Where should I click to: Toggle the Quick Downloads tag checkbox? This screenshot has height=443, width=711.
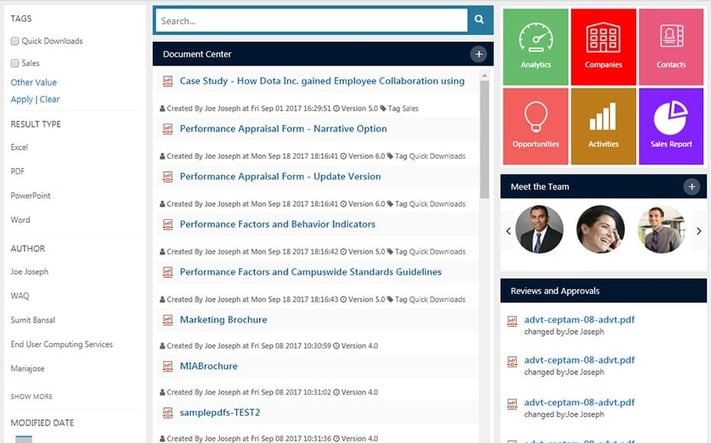(x=15, y=41)
